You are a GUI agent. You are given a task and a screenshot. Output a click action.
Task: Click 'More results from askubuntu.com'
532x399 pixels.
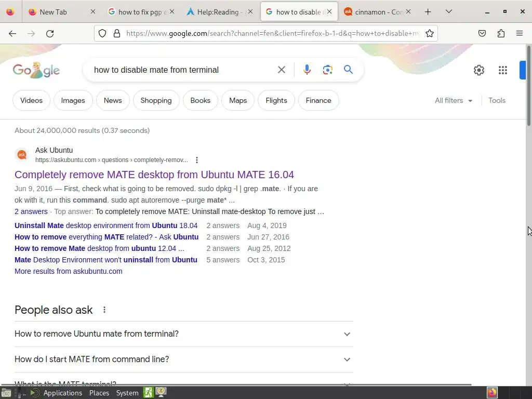point(69,271)
